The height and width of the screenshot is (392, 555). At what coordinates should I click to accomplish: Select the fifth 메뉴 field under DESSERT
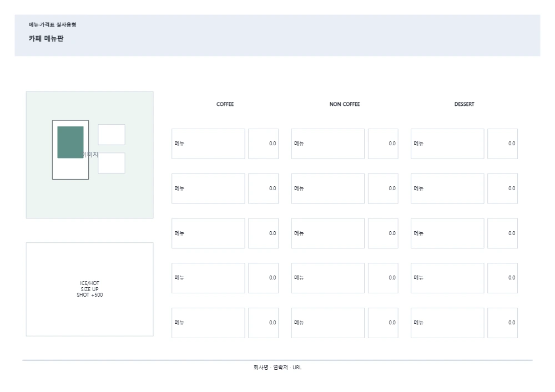coord(447,323)
